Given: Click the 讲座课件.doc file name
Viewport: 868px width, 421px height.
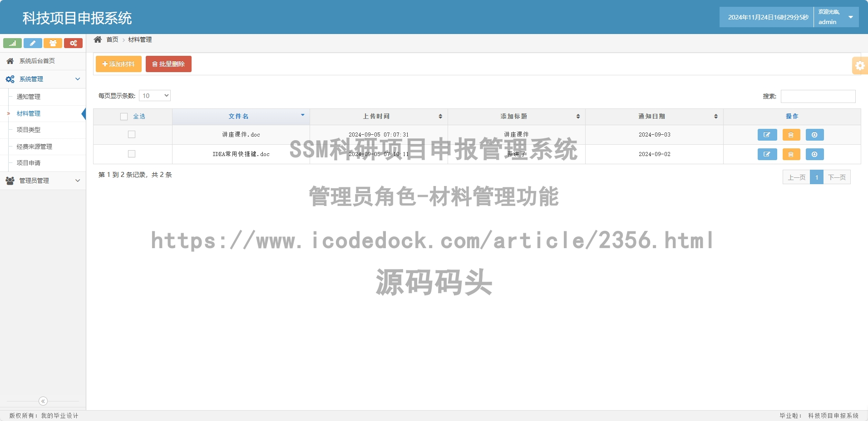Looking at the screenshot, I should coord(241,135).
